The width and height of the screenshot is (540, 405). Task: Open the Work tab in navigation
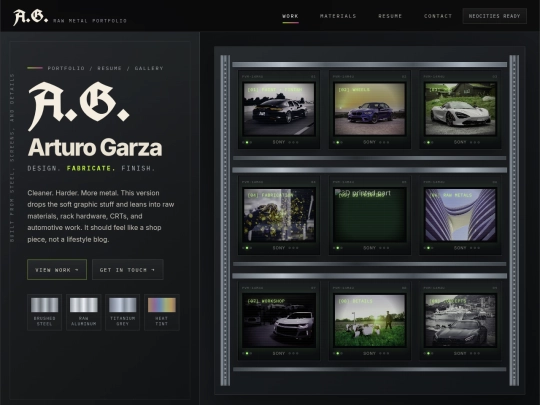coord(290,16)
